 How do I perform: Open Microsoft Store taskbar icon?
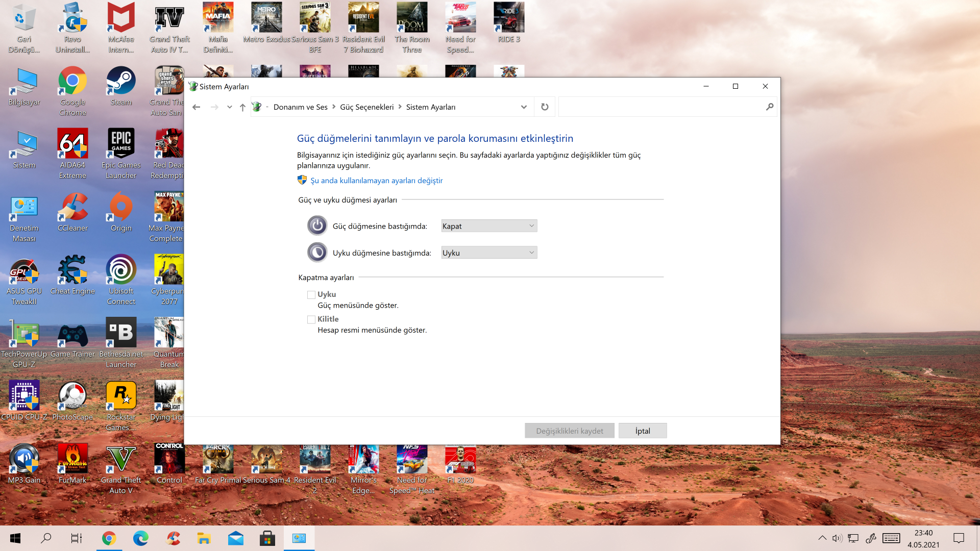(x=267, y=538)
